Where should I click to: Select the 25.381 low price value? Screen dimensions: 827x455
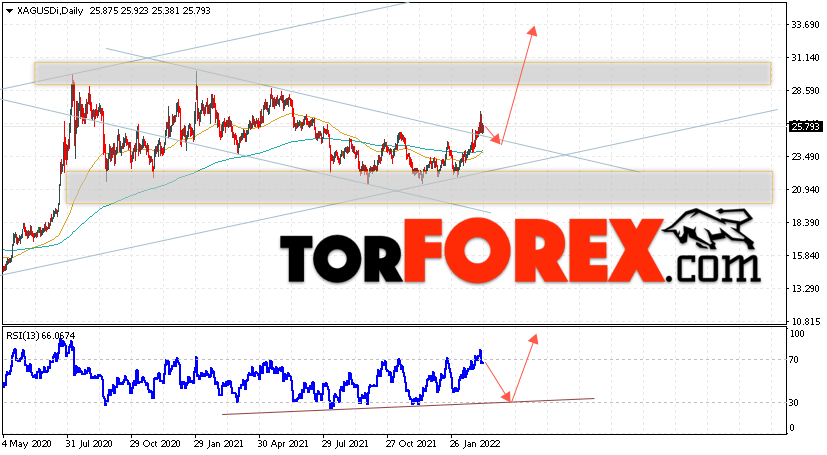(x=165, y=11)
